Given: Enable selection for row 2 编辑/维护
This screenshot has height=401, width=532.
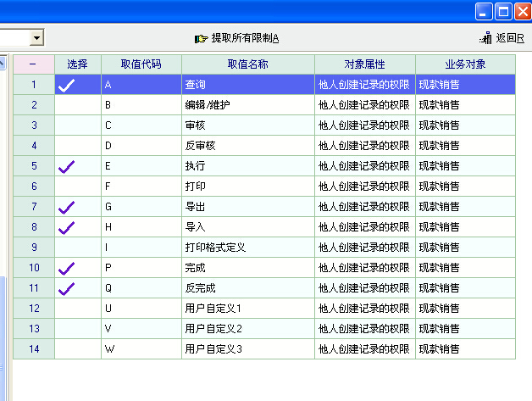Looking at the screenshot, I should tap(77, 105).
